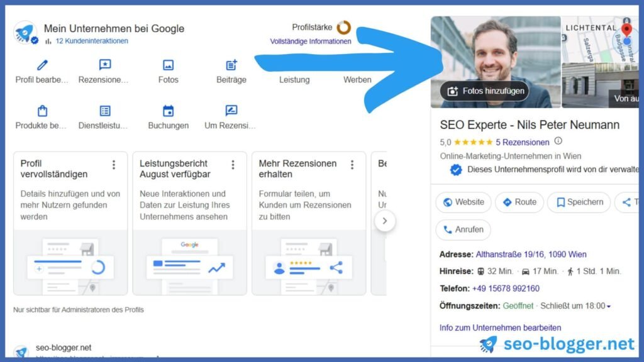Click the Leistung label

294,80
